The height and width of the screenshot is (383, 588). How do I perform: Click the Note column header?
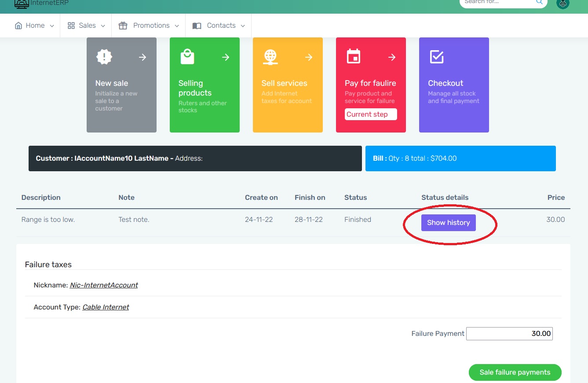tap(127, 198)
